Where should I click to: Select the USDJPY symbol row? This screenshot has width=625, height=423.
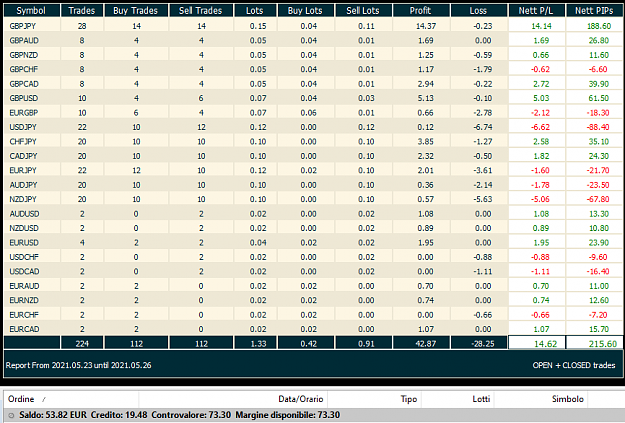click(313, 127)
